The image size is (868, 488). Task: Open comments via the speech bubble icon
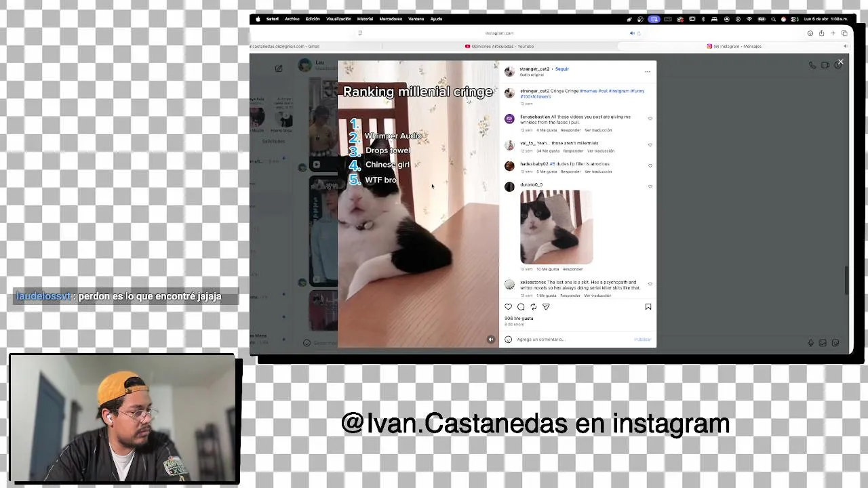[x=521, y=307]
